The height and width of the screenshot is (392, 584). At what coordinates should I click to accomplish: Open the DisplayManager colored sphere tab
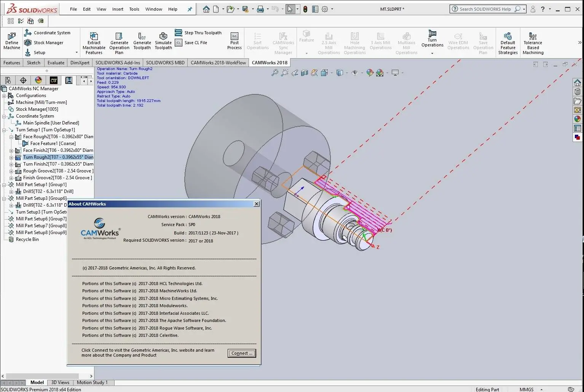pos(38,80)
